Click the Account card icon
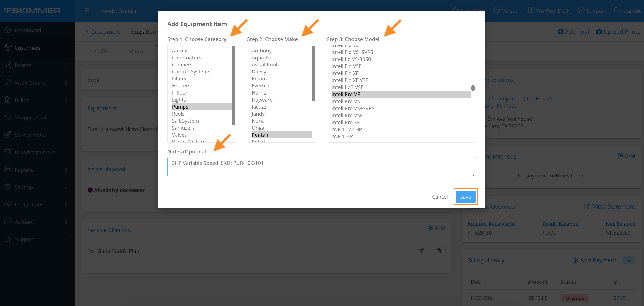This screenshot has width=644, height=306. 8,222
